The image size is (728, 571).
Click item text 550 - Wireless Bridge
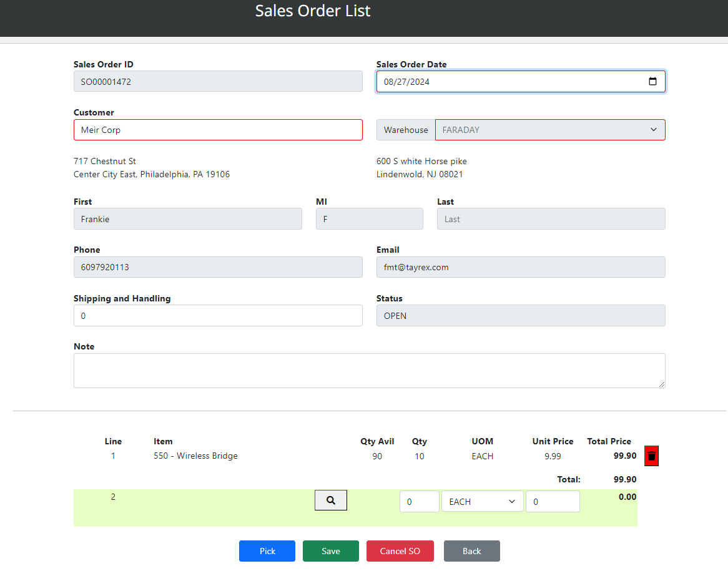(195, 456)
